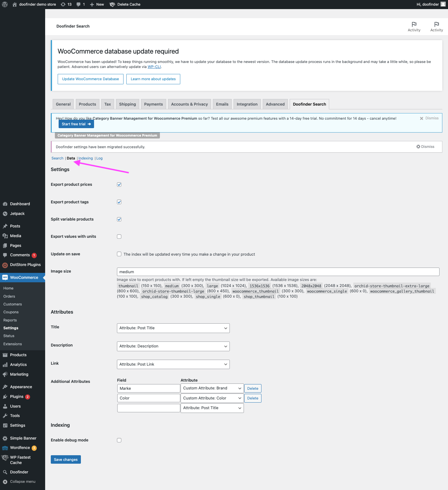Screen dimensions: 448x490
Task: Click the Tools wrench icon
Action: coord(5,416)
